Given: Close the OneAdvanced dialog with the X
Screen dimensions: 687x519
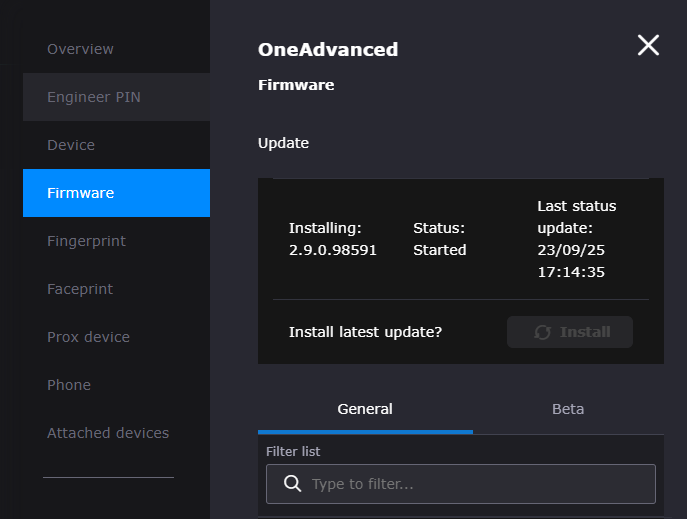Looking at the screenshot, I should click(648, 45).
